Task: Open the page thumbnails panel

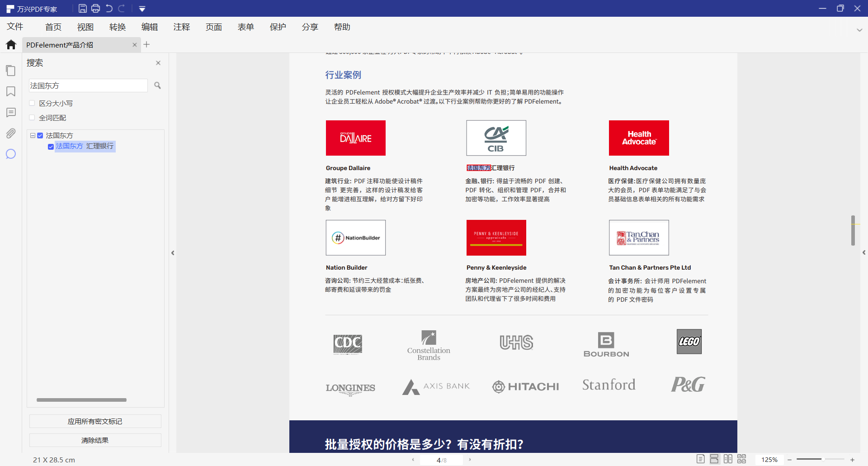Action: click(x=10, y=71)
